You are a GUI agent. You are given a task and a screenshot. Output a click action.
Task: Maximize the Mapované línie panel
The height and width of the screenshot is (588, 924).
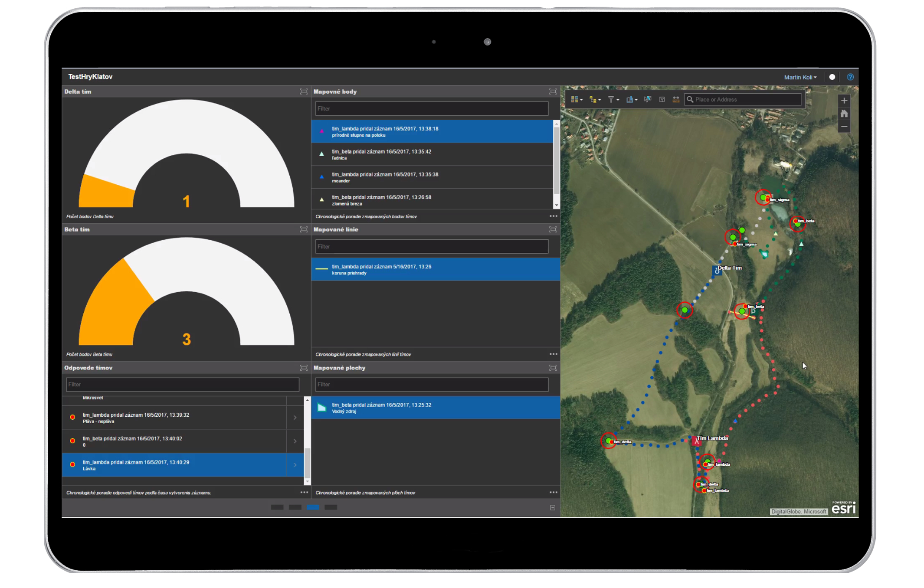pos(553,229)
